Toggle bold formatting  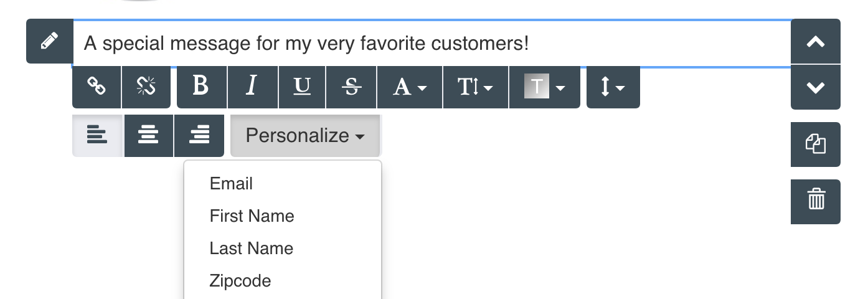[x=201, y=87]
